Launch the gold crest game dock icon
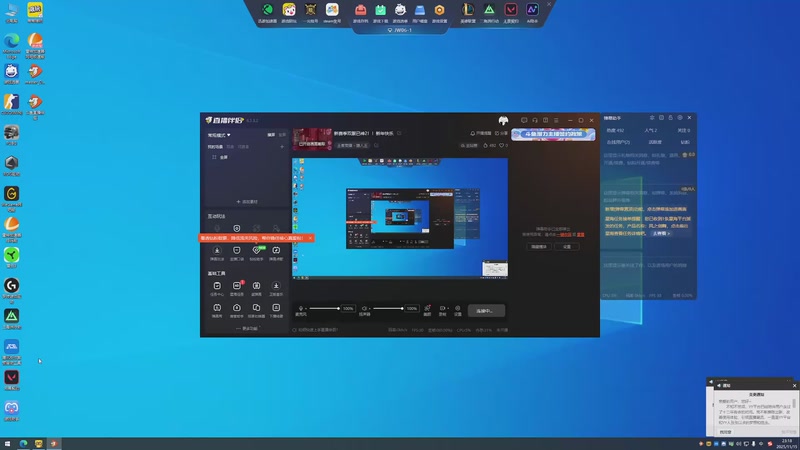Screen dimensions: 800x450 310,10
